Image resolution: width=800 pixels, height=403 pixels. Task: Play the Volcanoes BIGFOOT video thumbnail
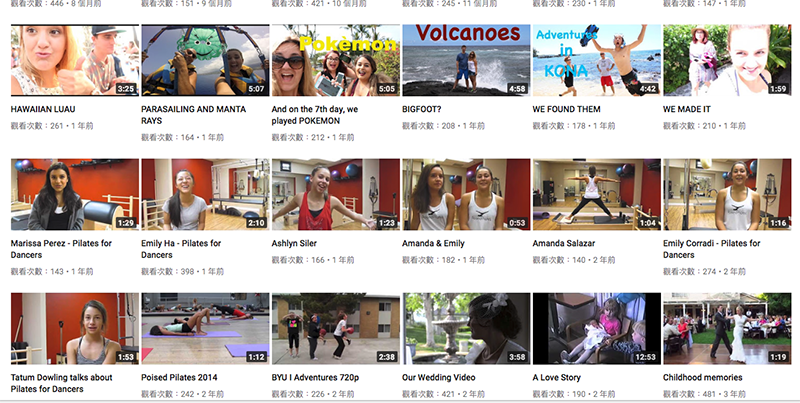(x=465, y=60)
